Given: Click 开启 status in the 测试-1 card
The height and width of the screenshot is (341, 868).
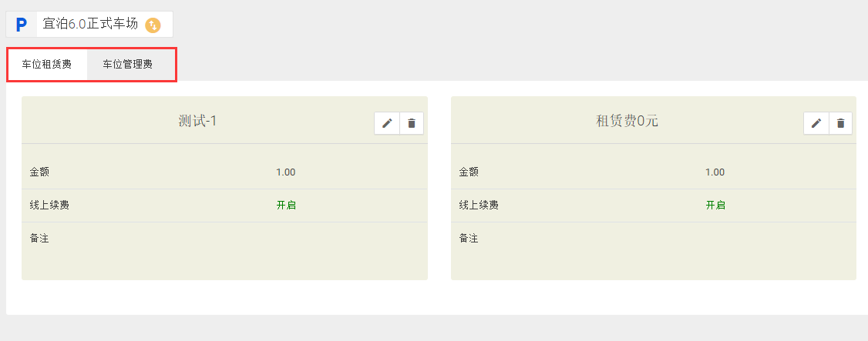Looking at the screenshot, I should pyautogui.click(x=286, y=206).
